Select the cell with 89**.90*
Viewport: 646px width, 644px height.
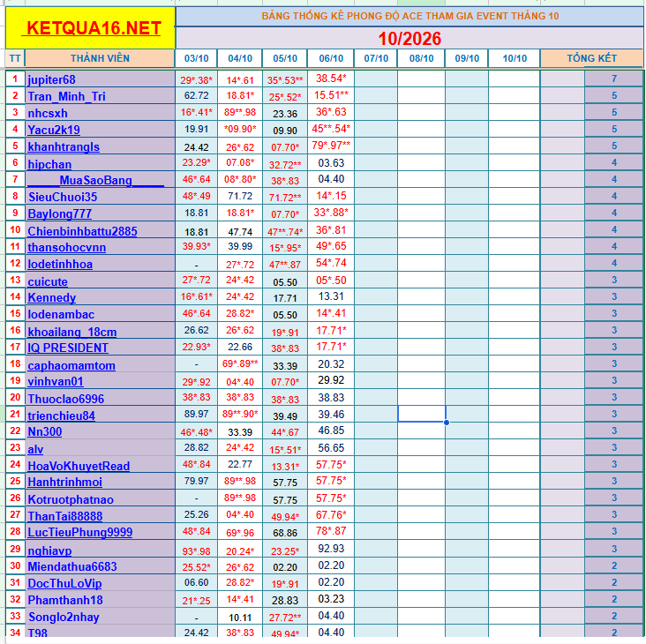point(240,414)
